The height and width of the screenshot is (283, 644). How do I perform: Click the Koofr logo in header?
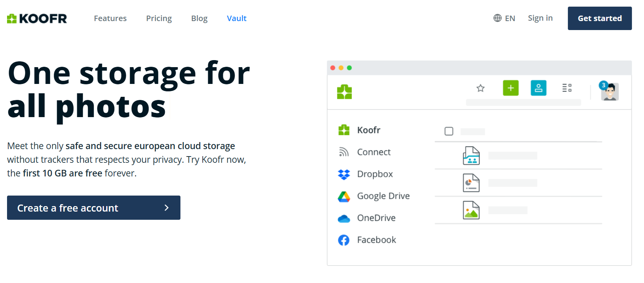(37, 18)
